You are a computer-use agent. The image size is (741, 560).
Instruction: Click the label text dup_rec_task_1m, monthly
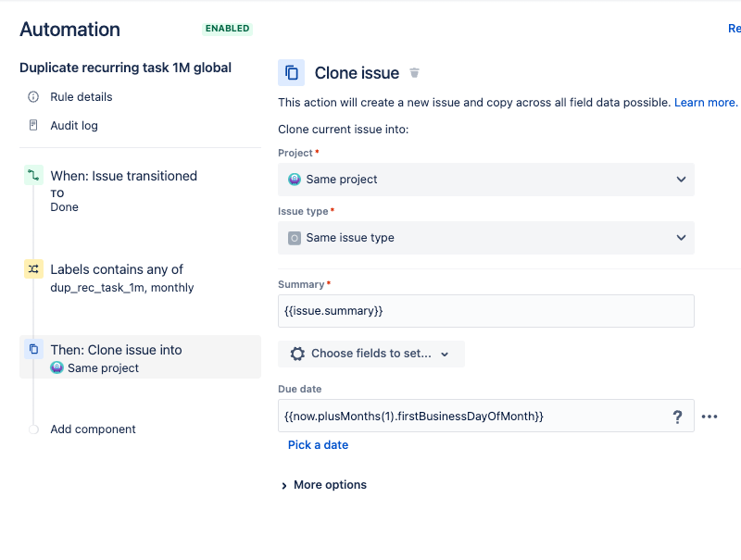(122, 288)
